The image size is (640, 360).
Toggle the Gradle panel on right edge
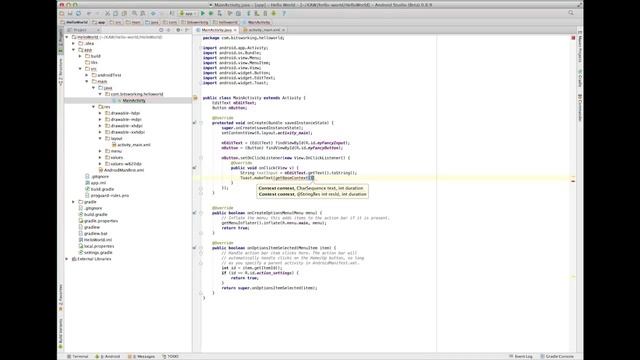(x=580, y=78)
